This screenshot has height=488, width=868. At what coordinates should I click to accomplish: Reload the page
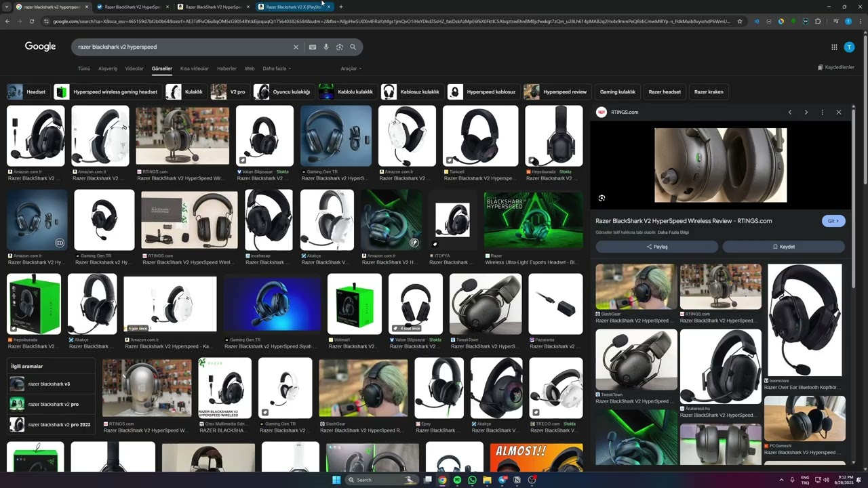[x=32, y=21]
